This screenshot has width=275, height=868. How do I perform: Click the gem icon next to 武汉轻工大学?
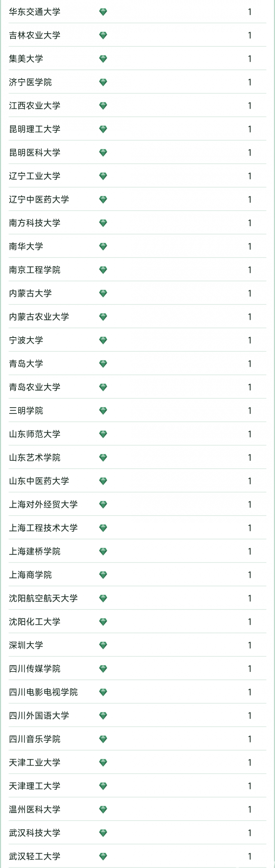pyautogui.click(x=103, y=856)
